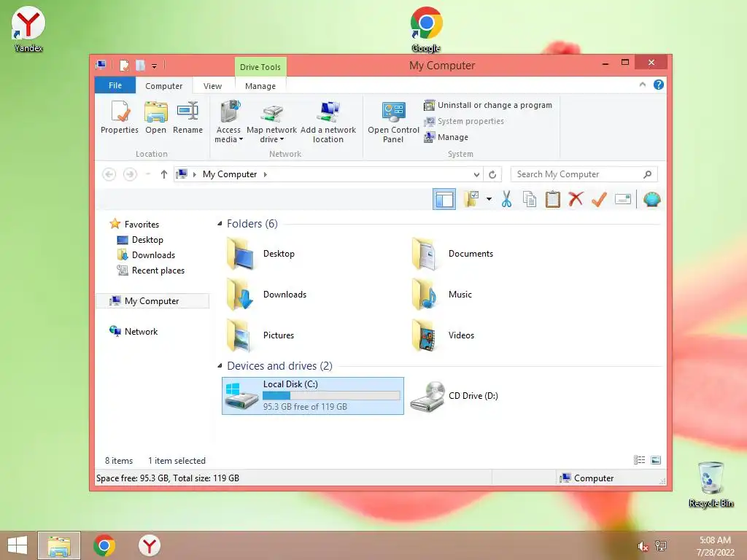Click the Quick Access properties icon in title bar
747x560 pixels.
click(x=124, y=66)
